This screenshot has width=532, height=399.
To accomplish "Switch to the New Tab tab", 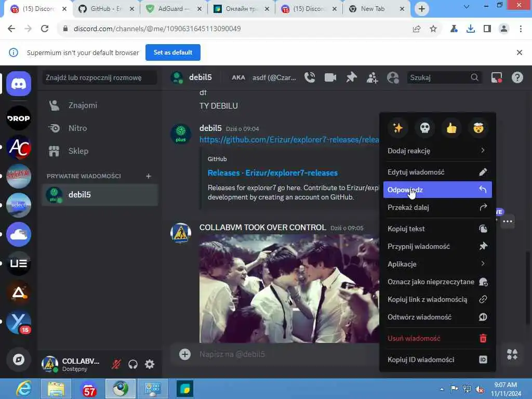I will coord(376,9).
